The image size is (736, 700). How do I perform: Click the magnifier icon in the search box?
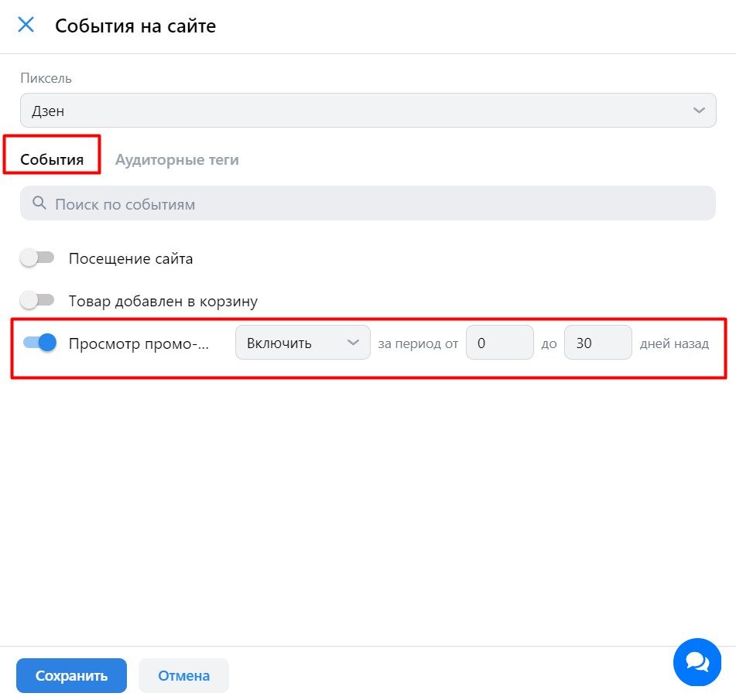tap(39, 204)
